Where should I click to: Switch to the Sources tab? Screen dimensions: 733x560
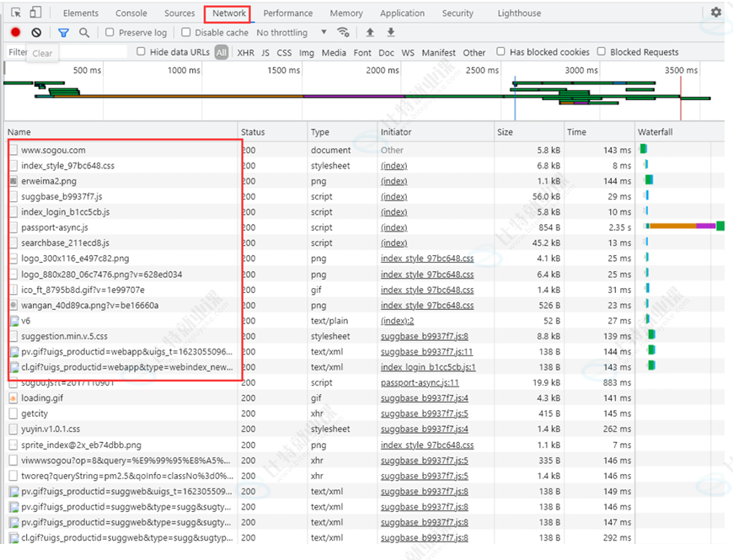179,13
